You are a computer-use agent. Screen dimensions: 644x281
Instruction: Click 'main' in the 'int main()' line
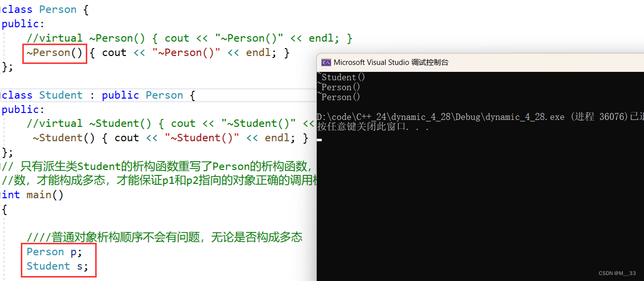click(39, 195)
